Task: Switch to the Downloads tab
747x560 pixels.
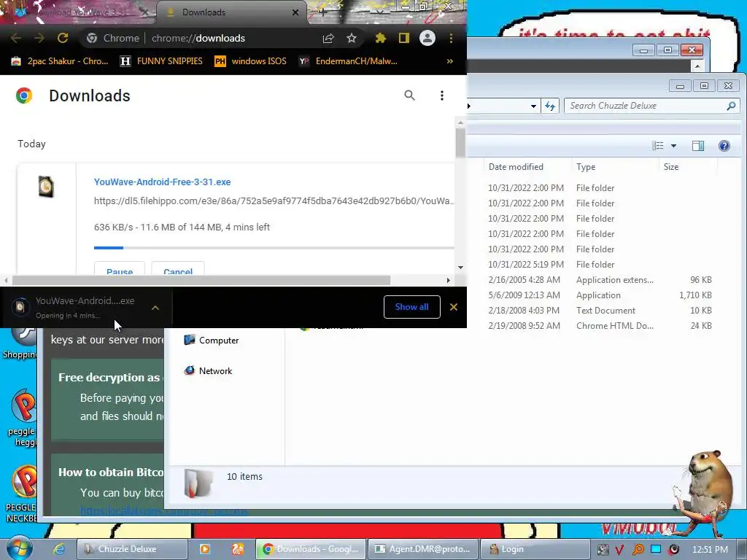Action: pyautogui.click(x=230, y=12)
